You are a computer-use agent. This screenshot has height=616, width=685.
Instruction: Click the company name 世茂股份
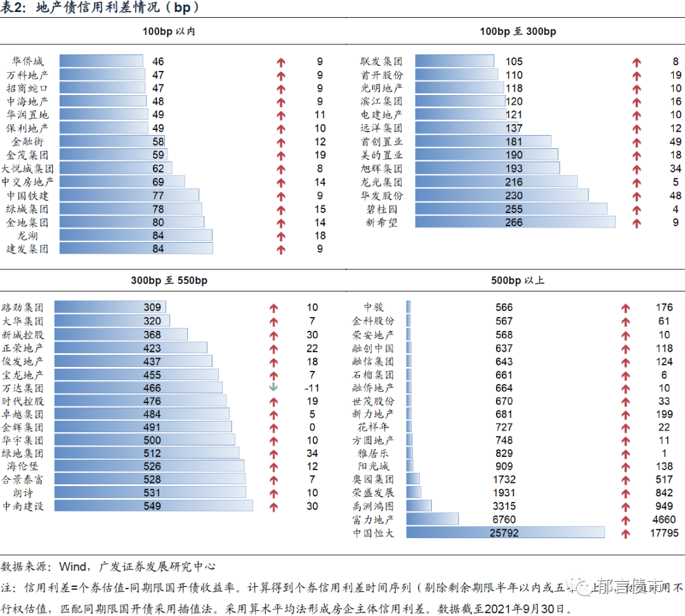374,401
